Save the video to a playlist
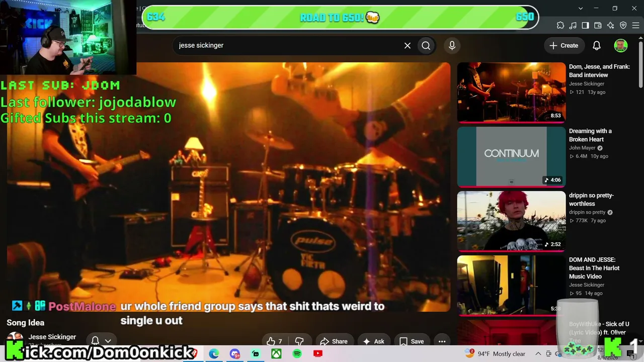 (x=411, y=341)
